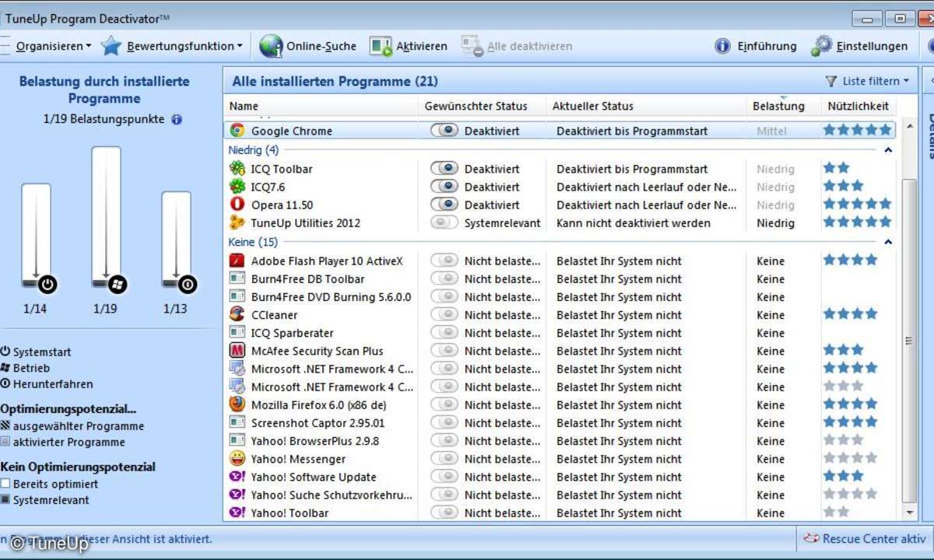Click the Systemstart power icon under first bar
The image size is (934, 560).
(x=47, y=285)
